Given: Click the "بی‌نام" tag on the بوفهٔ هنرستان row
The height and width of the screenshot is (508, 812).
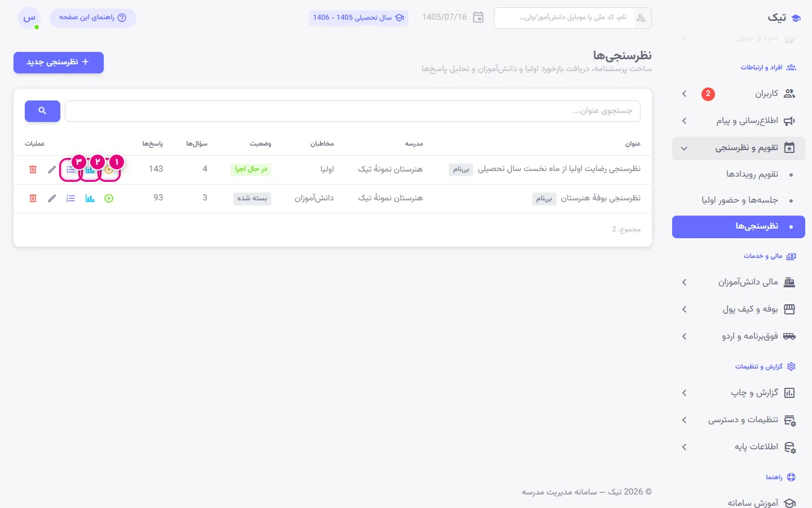Looking at the screenshot, I should point(544,199).
